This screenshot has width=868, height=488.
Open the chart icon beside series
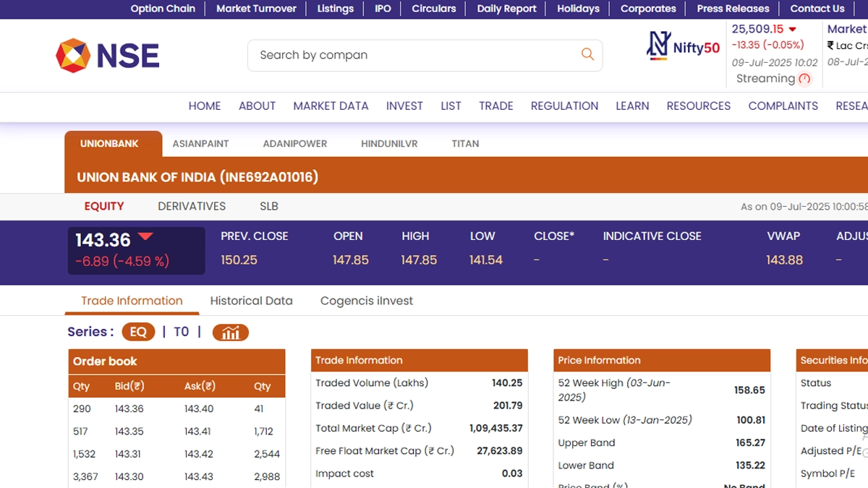point(230,333)
